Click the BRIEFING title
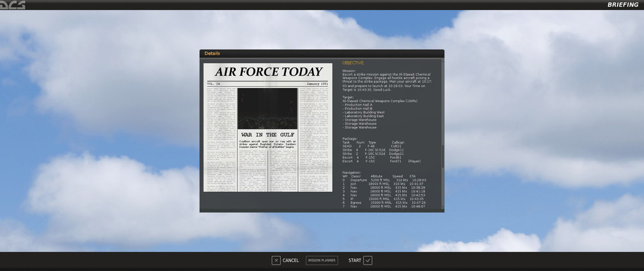The image size is (644, 271). click(x=623, y=5)
